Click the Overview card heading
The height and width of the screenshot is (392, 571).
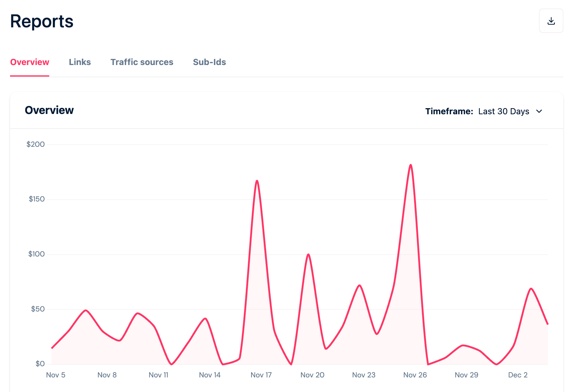pyautogui.click(x=49, y=110)
